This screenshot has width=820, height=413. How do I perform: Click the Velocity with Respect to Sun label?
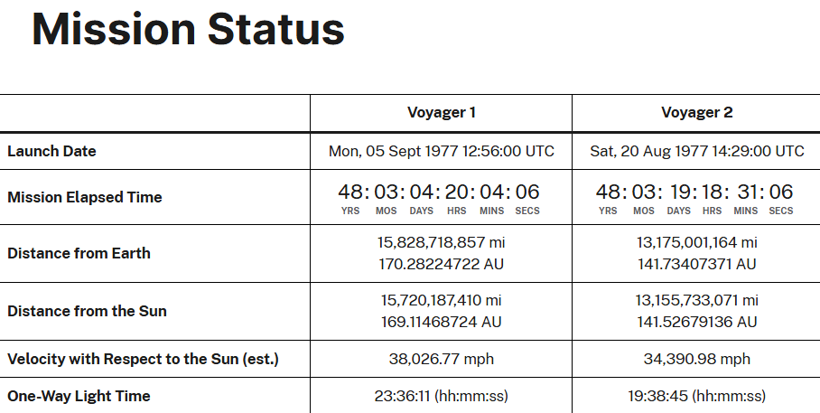(143, 359)
